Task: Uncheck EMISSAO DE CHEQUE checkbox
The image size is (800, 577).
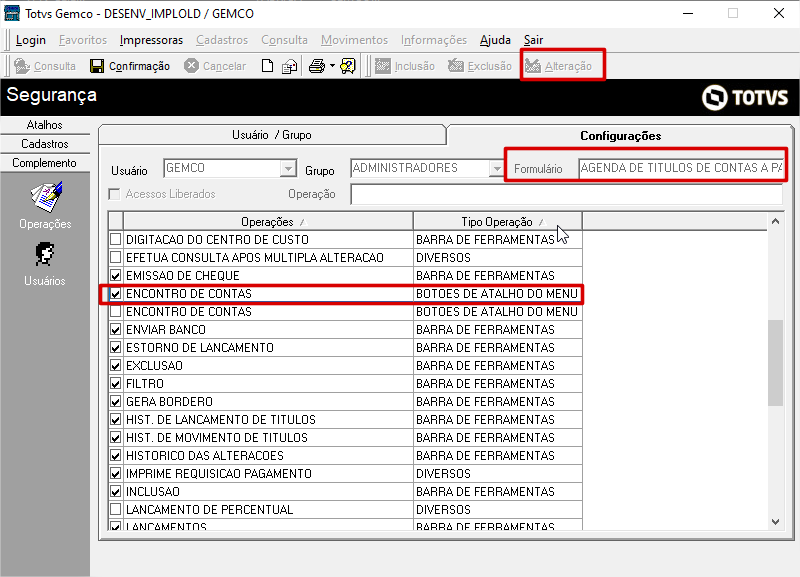Action: [x=116, y=275]
